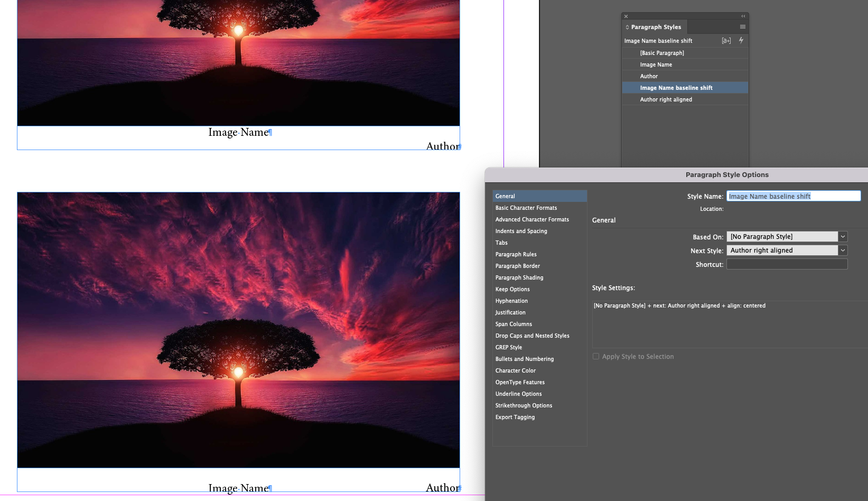Open the Based On dropdown
This screenshot has width=868, height=501.
(782, 236)
